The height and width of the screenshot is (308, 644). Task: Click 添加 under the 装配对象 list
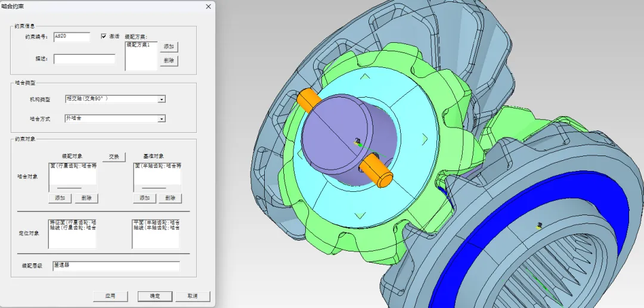coord(60,198)
